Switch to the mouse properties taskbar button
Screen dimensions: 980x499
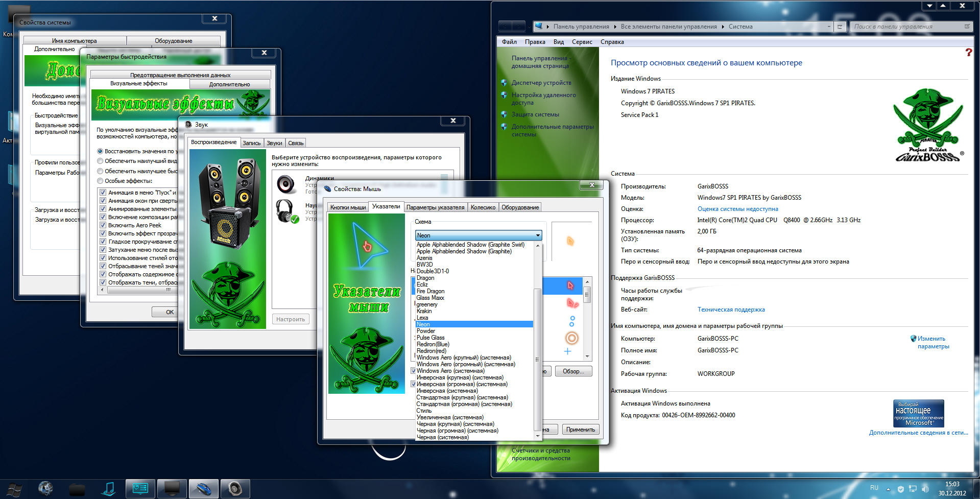click(x=203, y=489)
